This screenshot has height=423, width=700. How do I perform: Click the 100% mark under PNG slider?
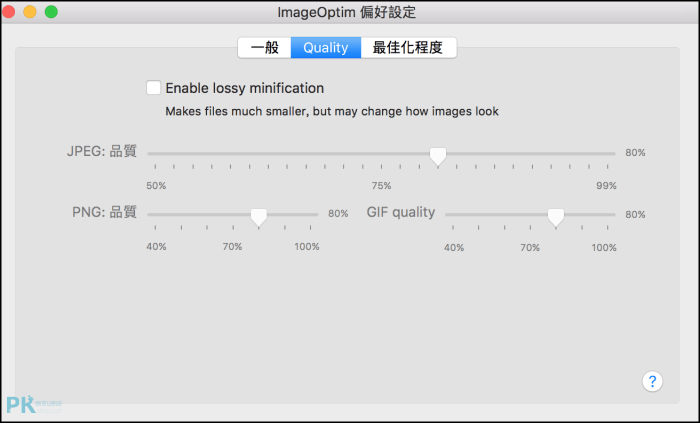(x=307, y=246)
